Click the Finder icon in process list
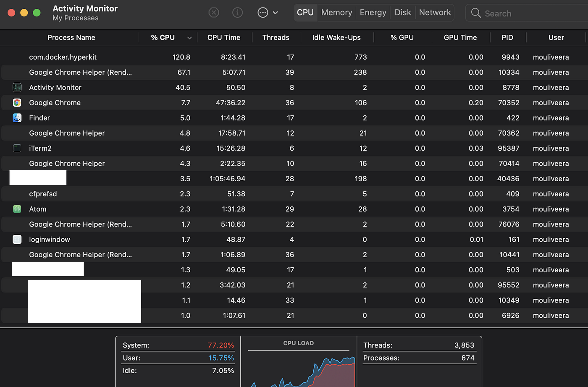588x387 pixels. click(17, 118)
